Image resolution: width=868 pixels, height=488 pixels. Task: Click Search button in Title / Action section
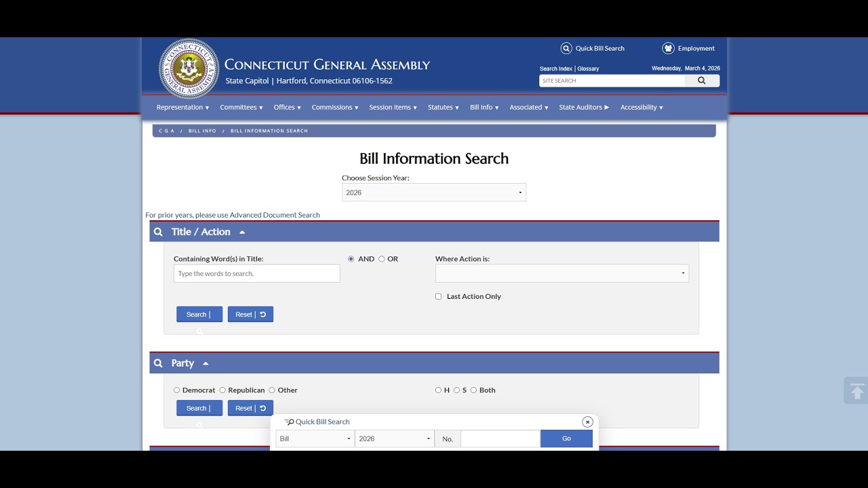199,314
